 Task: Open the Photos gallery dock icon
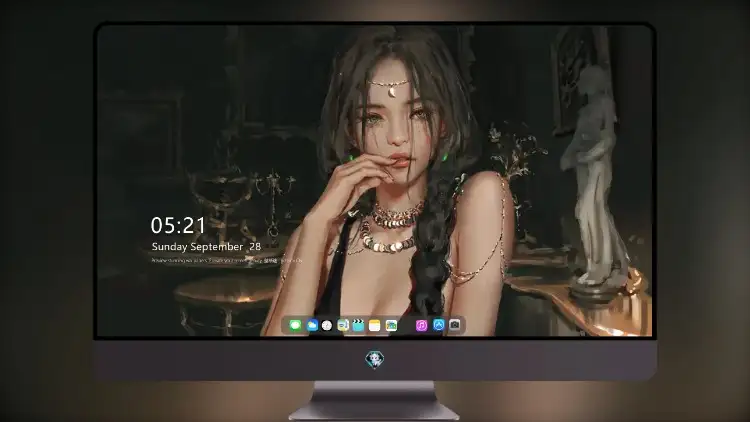(x=391, y=325)
